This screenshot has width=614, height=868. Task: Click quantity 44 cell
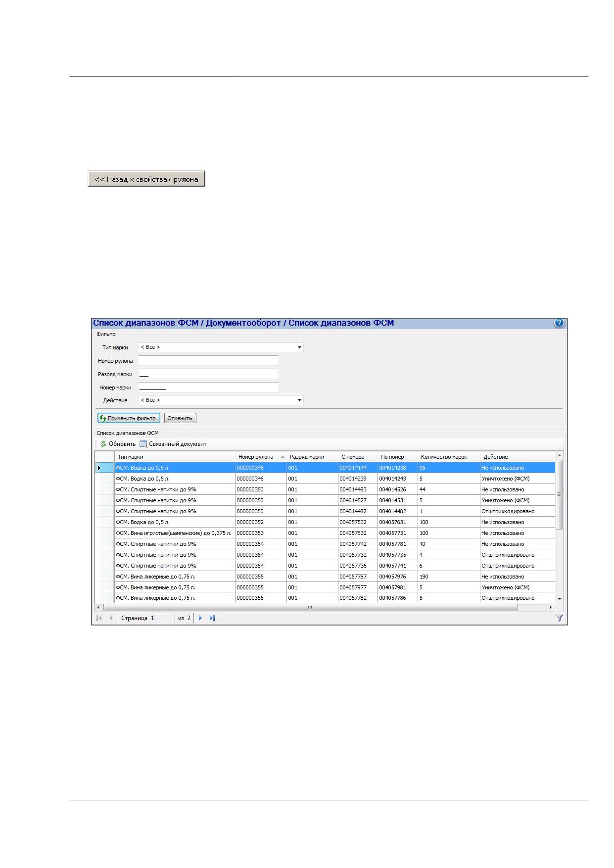(x=448, y=489)
